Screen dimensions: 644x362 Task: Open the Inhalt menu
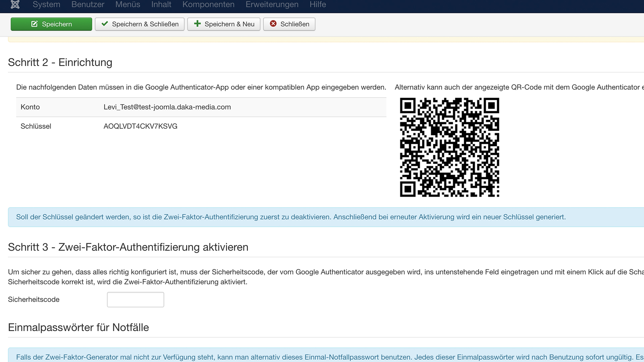click(161, 4)
